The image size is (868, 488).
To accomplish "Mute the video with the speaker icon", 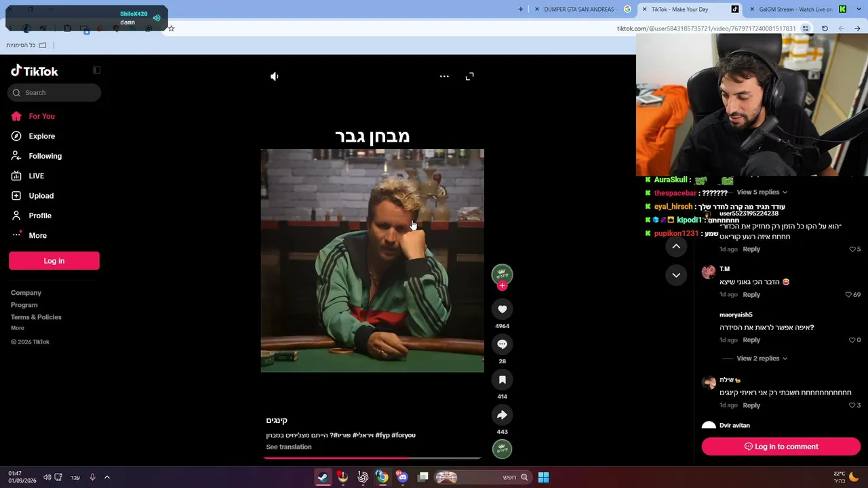I will point(275,77).
